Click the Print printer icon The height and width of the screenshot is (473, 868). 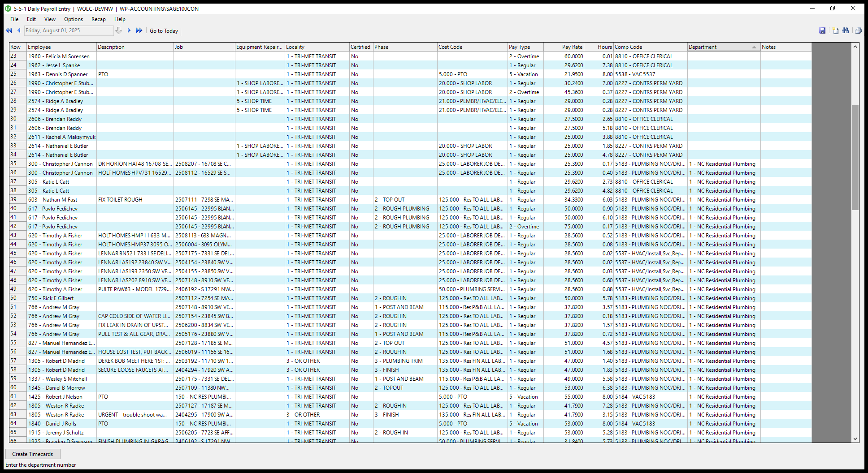pos(858,30)
